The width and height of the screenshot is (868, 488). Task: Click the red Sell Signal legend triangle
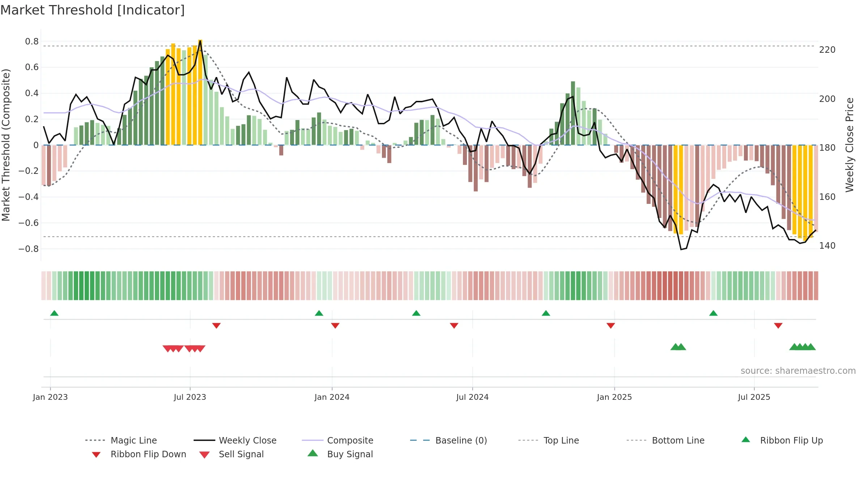click(204, 455)
